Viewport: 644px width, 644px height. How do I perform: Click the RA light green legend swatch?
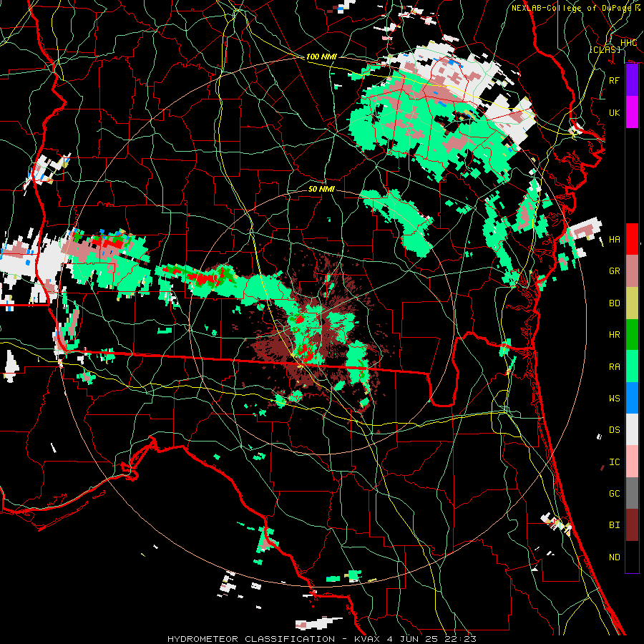pos(632,366)
